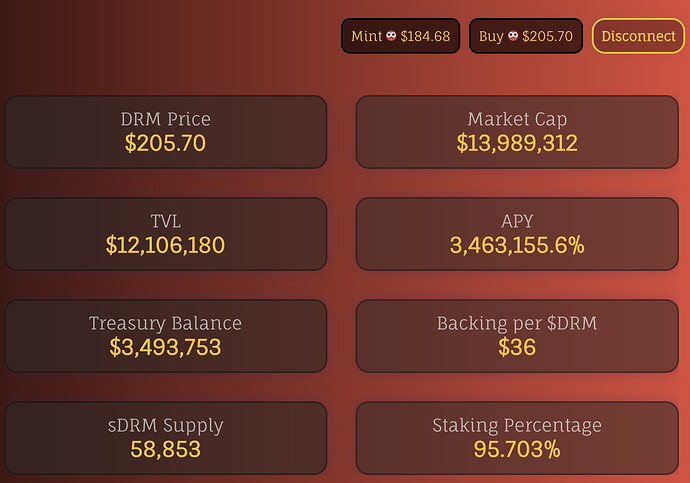Click the $12,106,180 TVL value
The width and height of the screenshot is (690, 483).
point(165,245)
